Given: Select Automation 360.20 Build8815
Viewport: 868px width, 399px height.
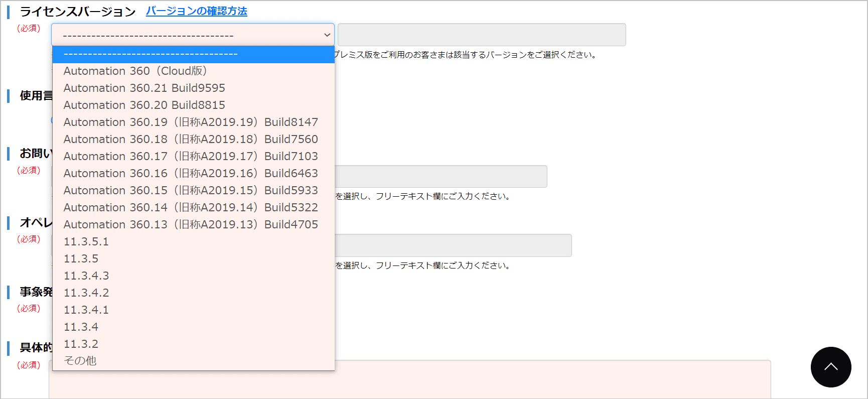Looking at the screenshot, I should point(194,105).
